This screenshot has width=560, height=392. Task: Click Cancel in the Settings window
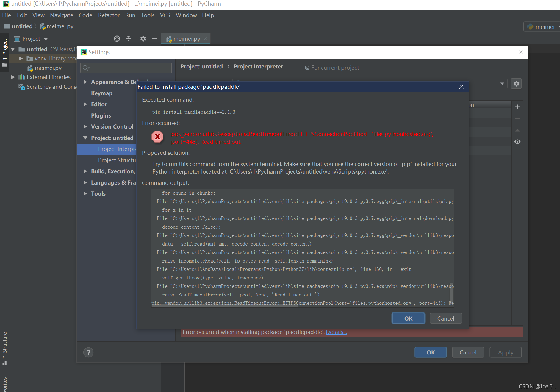tap(468, 352)
